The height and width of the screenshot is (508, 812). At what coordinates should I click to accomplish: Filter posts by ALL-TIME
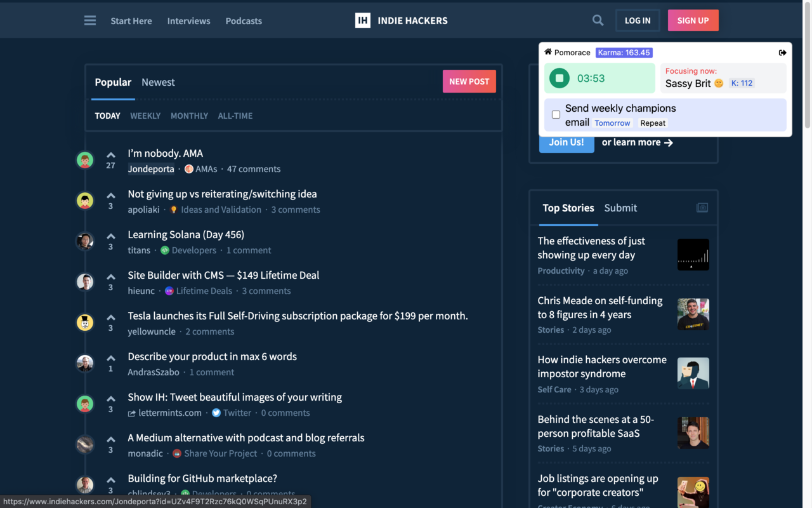235,116
